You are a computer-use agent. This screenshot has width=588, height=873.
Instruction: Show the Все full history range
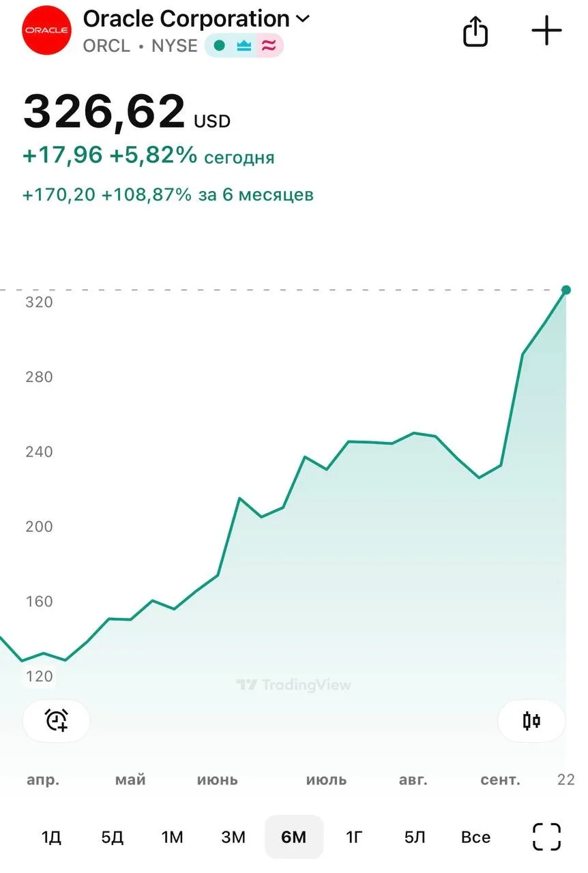(x=475, y=837)
